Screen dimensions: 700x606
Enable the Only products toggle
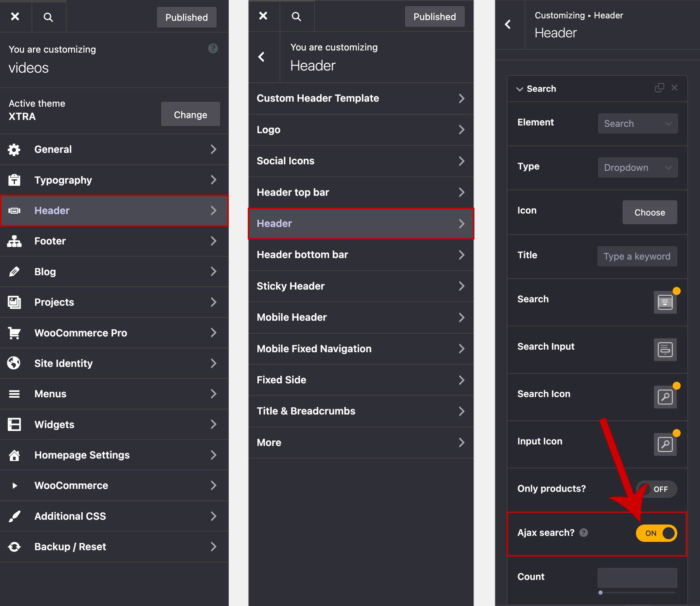click(x=656, y=489)
